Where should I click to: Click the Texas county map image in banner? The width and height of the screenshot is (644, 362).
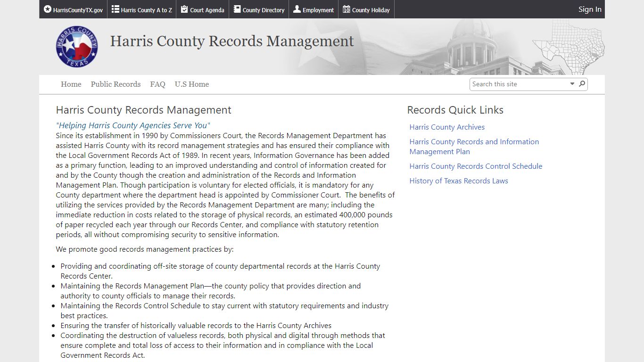pos(568,47)
